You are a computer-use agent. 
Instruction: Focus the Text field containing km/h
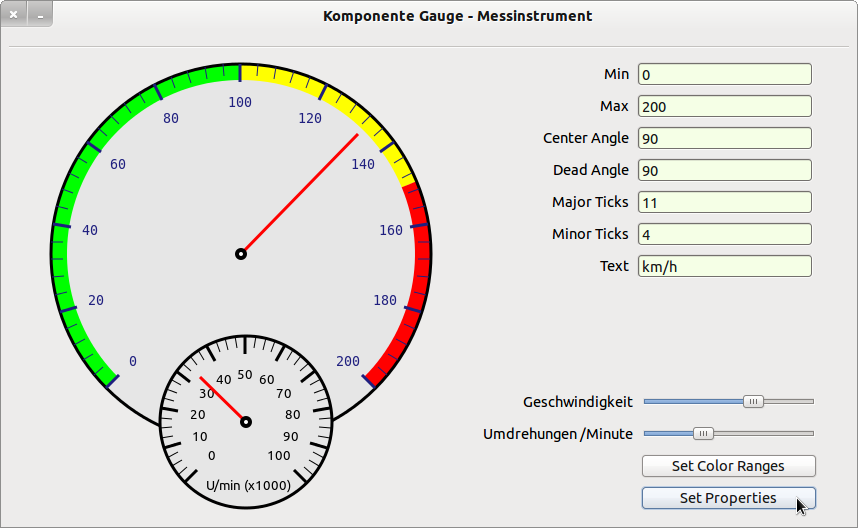tap(724, 266)
